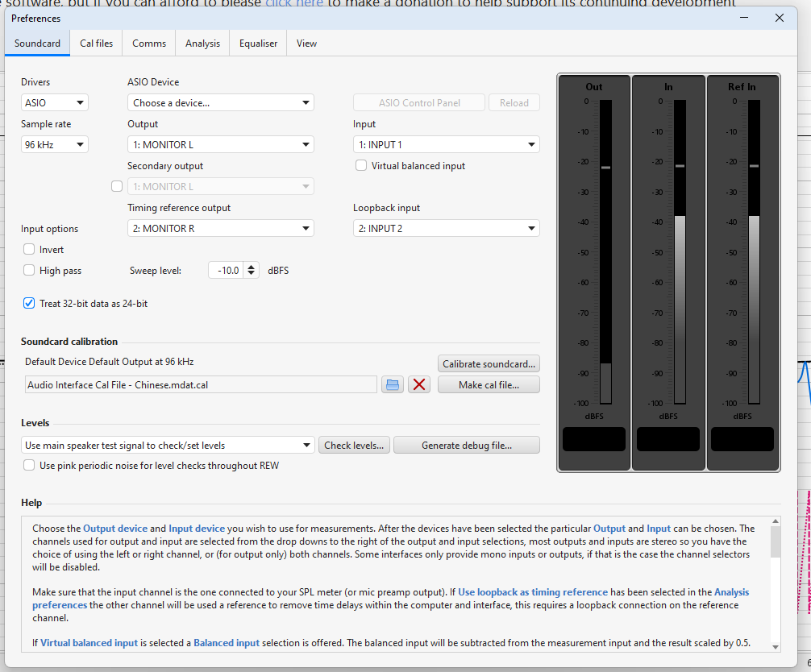Switch to the Equaliser tab
The width and height of the screenshot is (811, 672).
pyautogui.click(x=258, y=44)
